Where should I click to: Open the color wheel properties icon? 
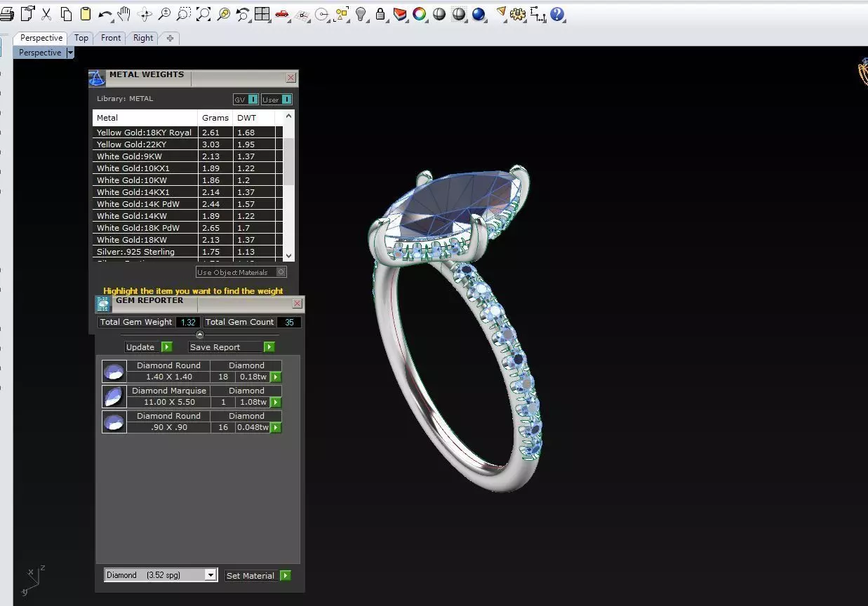pyautogui.click(x=420, y=13)
